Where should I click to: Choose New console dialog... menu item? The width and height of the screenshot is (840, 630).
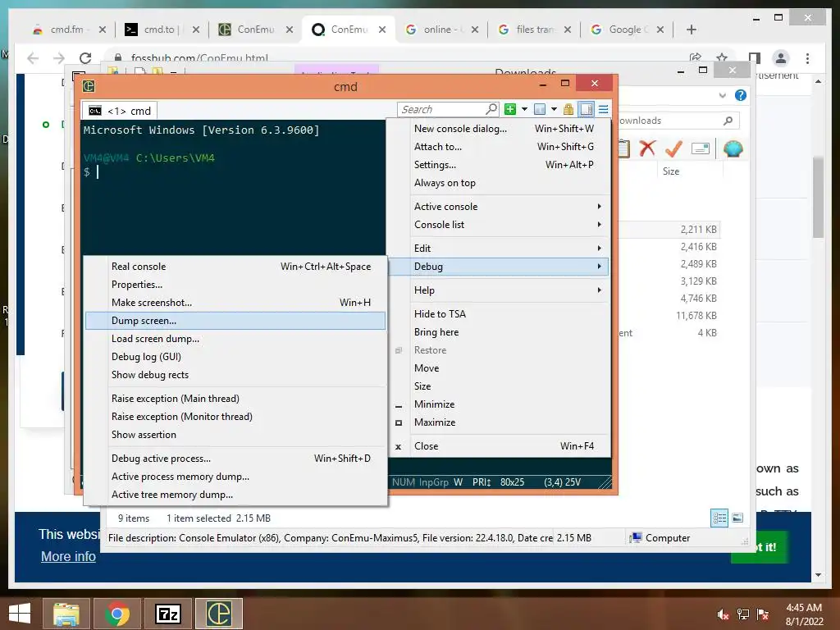coord(500,129)
